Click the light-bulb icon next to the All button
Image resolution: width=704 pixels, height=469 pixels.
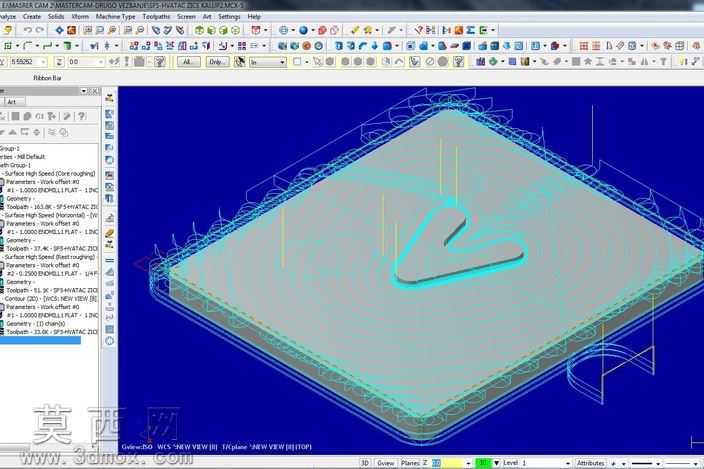click(x=160, y=61)
